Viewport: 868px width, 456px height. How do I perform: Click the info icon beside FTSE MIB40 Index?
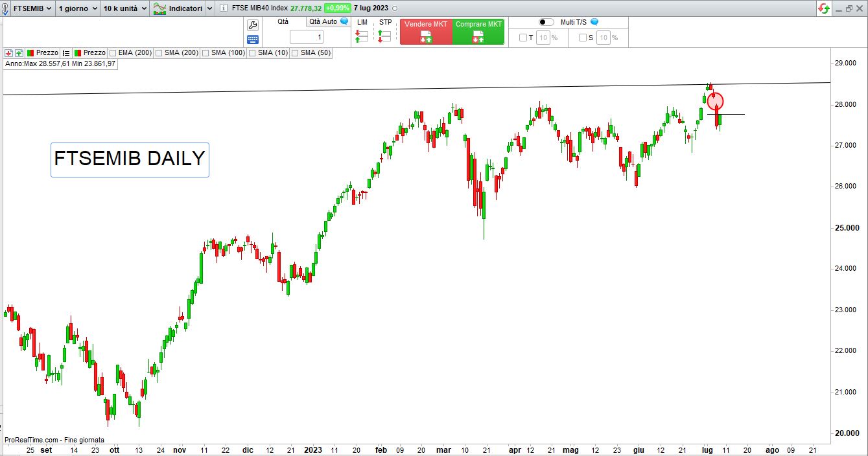tap(224, 8)
